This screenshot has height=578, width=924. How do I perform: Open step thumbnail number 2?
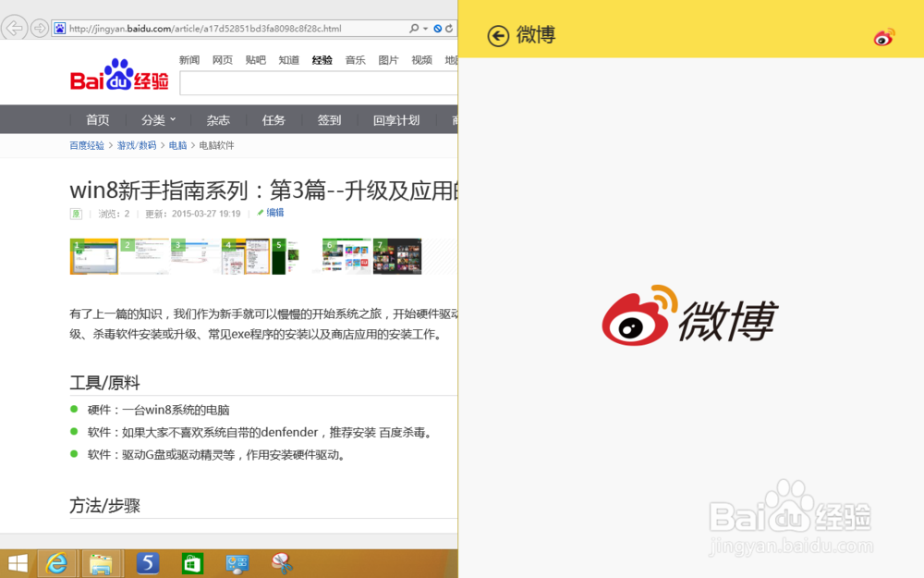click(x=144, y=256)
